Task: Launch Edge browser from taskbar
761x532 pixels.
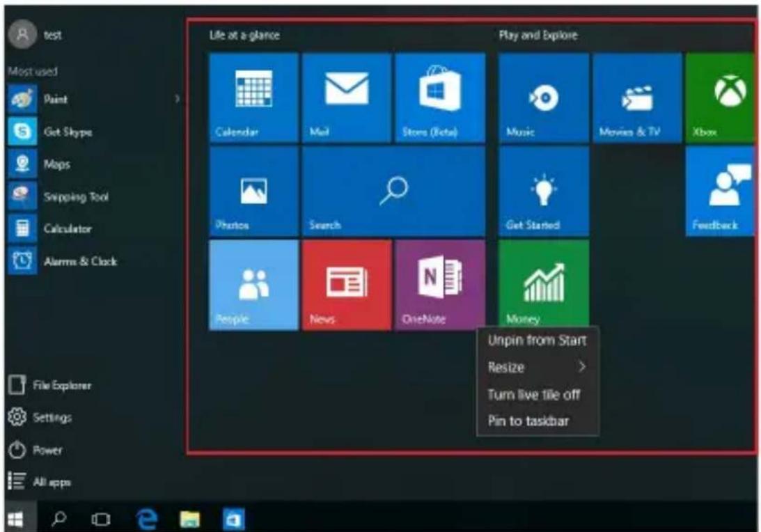Action: point(147,519)
